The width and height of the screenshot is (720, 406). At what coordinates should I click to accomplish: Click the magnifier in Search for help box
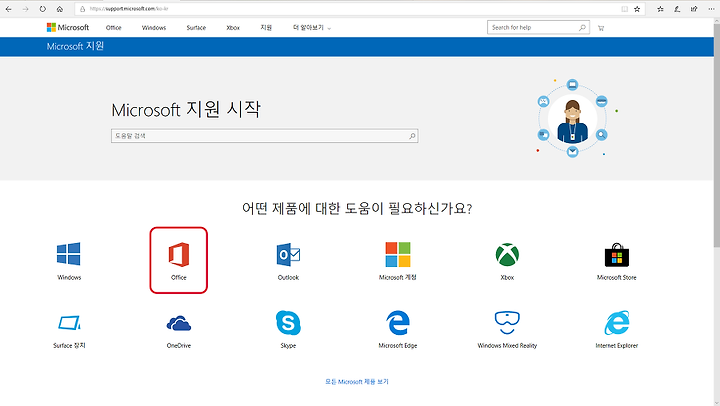click(x=582, y=28)
